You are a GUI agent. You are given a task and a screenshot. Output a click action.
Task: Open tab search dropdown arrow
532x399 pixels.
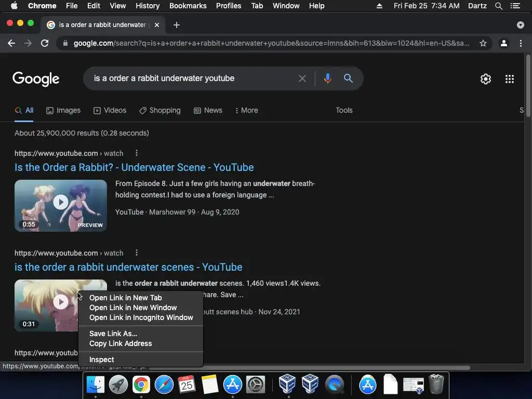pyautogui.click(x=521, y=25)
